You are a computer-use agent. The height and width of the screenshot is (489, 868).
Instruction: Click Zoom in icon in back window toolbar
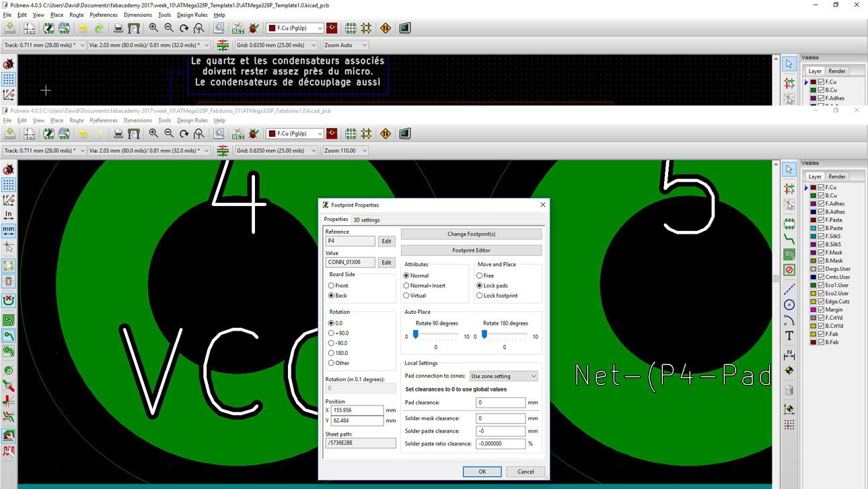tap(153, 28)
